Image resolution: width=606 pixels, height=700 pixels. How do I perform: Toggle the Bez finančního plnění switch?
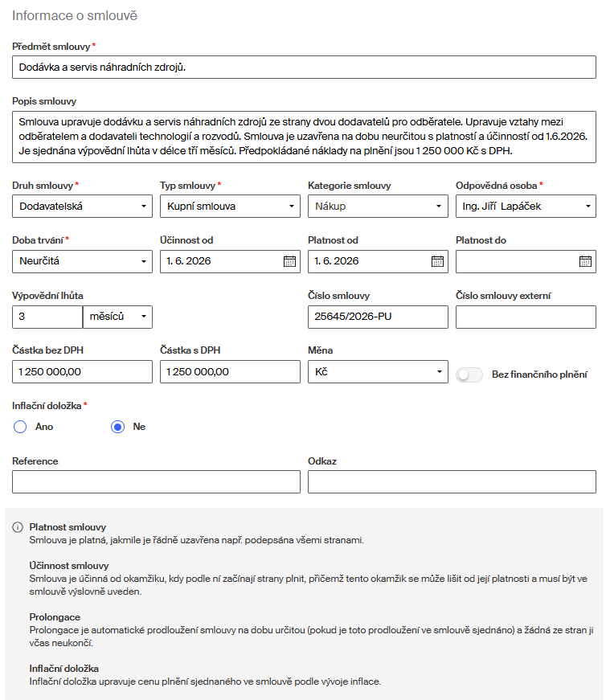[x=469, y=375]
